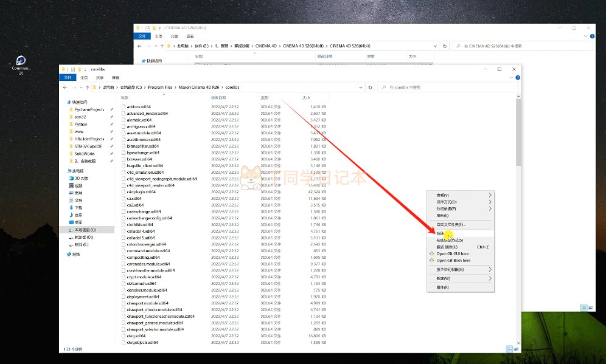The image size is (606, 364).
Task: Click the Up one level arrow icon
Action: pyautogui.click(x=88, y=88)
